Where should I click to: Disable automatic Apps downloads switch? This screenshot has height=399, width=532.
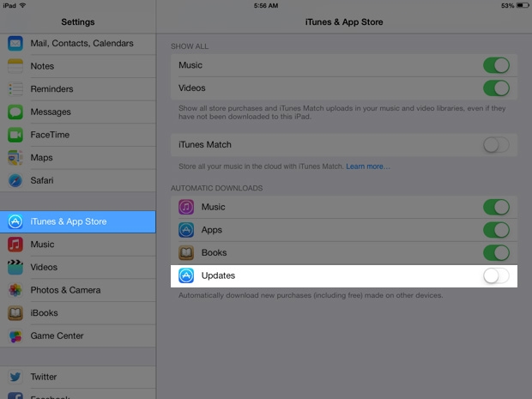pyautogui.click(x=496, y=230)
